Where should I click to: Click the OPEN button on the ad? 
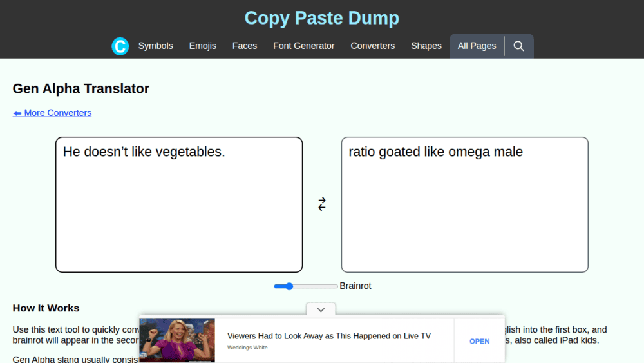click(x=479, y=341)
